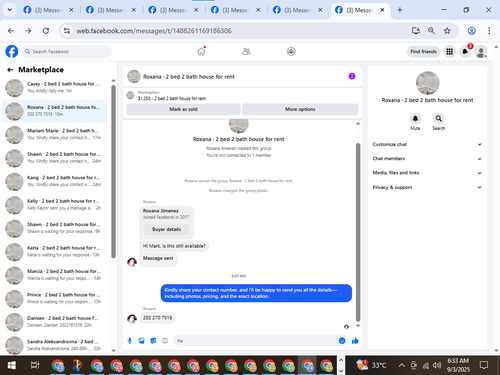Click the More options button
The width and height of the screenshot is (500, 375).
[300, 109]
